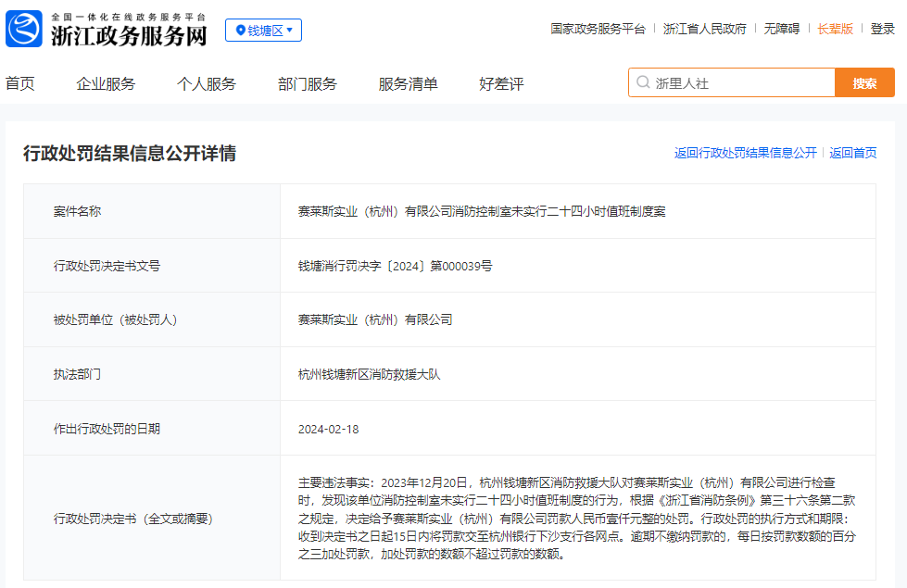Open the 服务清单 menu

[x=408, y=84]
